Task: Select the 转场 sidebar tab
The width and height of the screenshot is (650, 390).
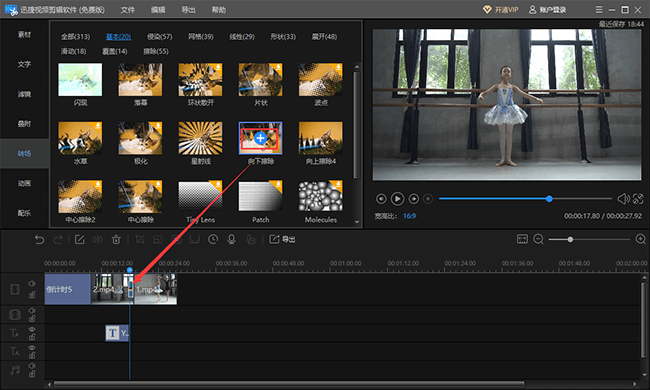Action: (24, 153)
